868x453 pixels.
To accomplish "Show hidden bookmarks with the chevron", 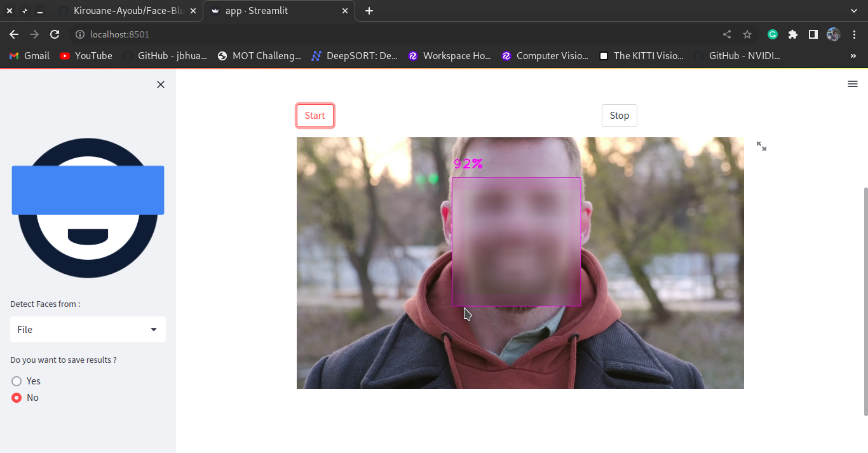I will tap(854, 55).
